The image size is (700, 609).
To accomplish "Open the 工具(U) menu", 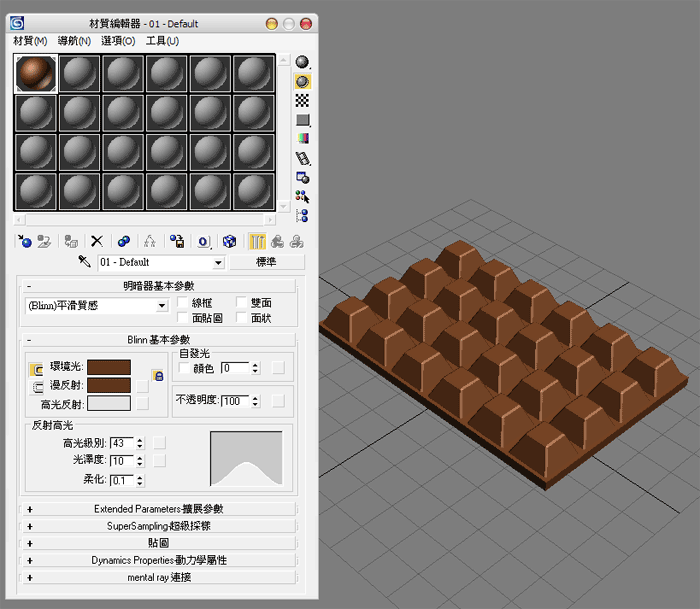I will coord(162,41).
